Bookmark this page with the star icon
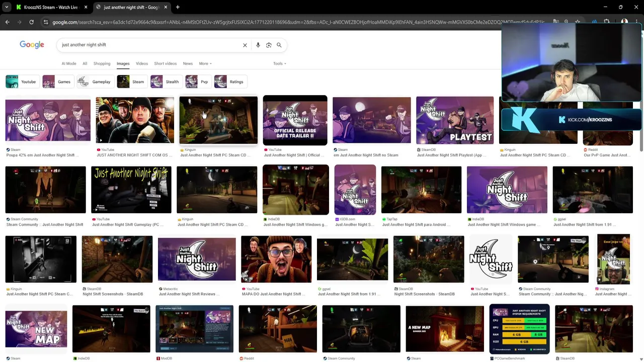 [578, 22]
